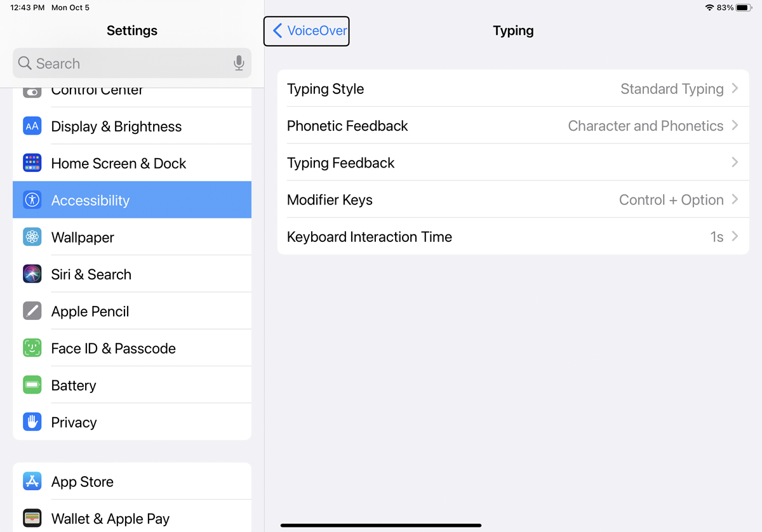Screen dimensions: 762x532
Task: Tap the Control Center toggle icon
Action: click(x=32, y=92)
